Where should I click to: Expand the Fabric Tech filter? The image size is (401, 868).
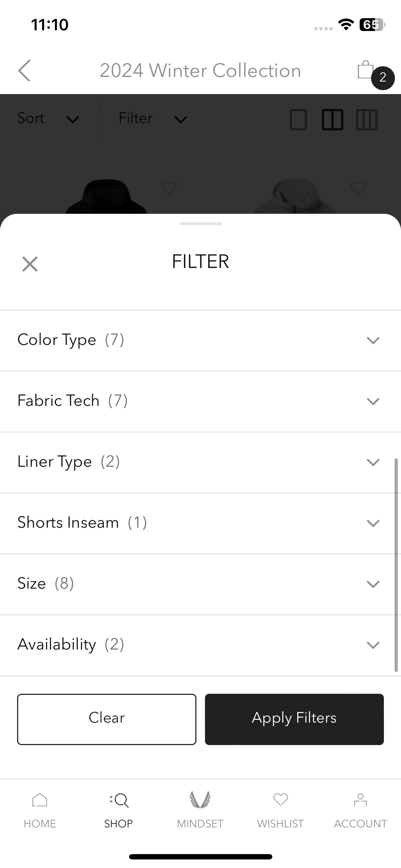pos(200,401)
